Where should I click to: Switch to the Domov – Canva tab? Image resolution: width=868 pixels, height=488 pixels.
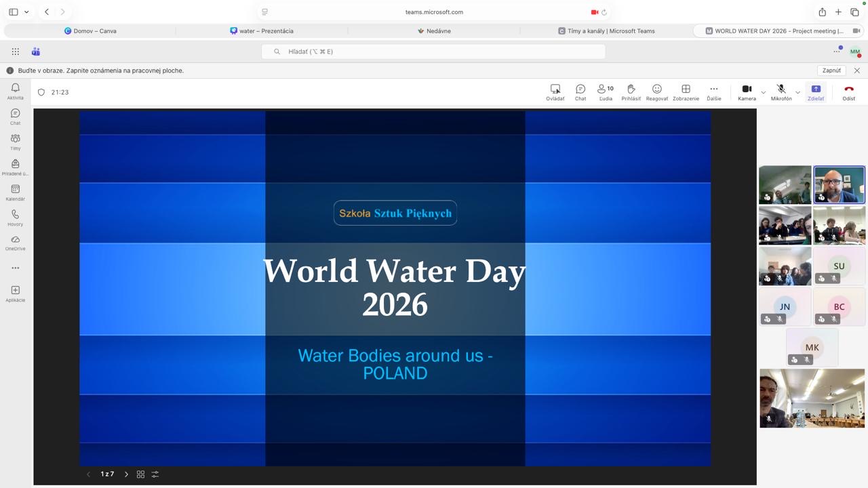pos(90,30)
